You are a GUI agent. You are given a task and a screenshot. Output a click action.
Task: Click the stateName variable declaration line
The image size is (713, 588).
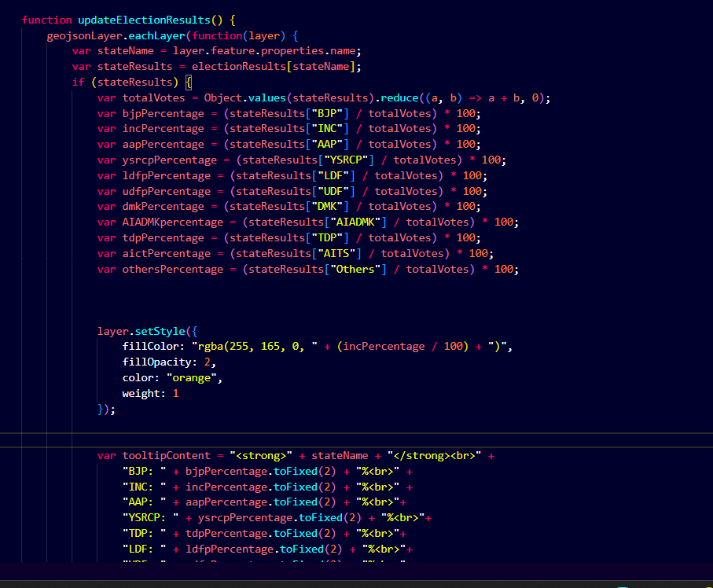[x=216, y=51]
